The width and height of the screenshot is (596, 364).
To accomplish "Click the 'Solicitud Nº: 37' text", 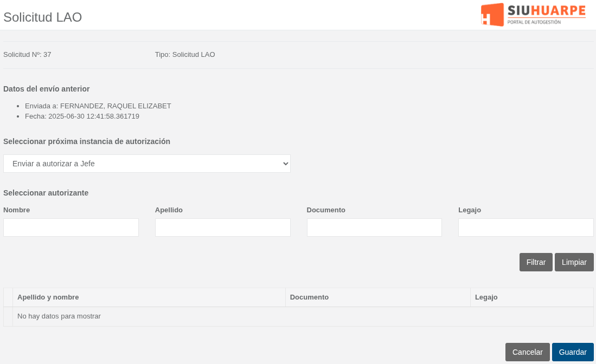I will (27, 55).
